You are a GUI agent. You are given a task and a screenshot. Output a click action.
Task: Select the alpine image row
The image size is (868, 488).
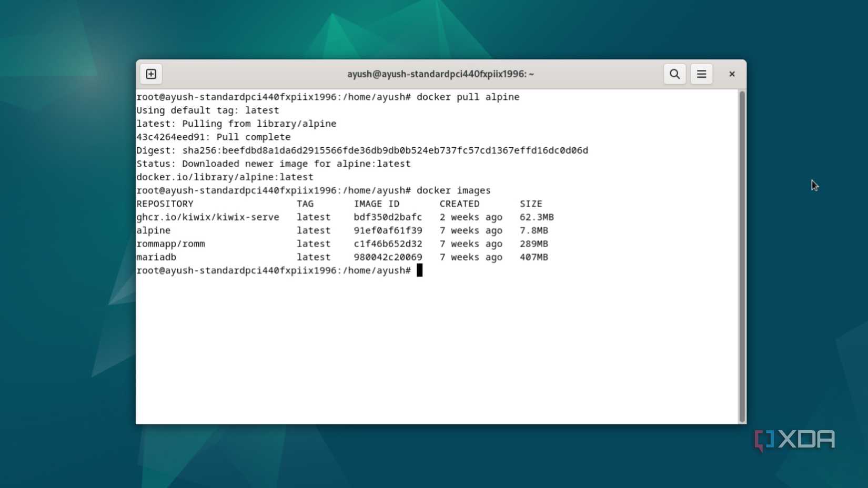point(153,230)
